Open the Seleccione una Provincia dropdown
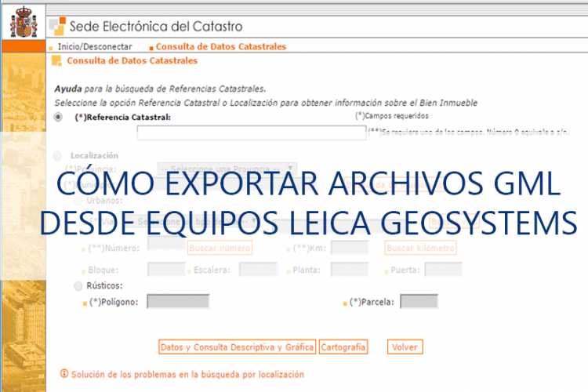 click(227, 169)
